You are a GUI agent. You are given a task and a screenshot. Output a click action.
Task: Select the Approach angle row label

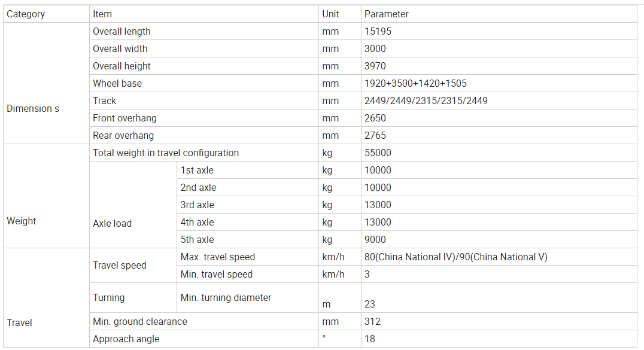click(x=126, y=339)
